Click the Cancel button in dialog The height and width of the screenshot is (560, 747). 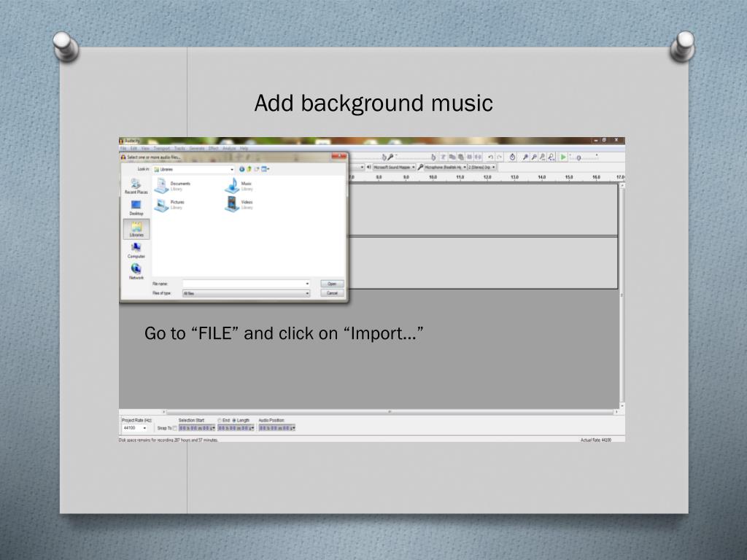click(332, 293)
